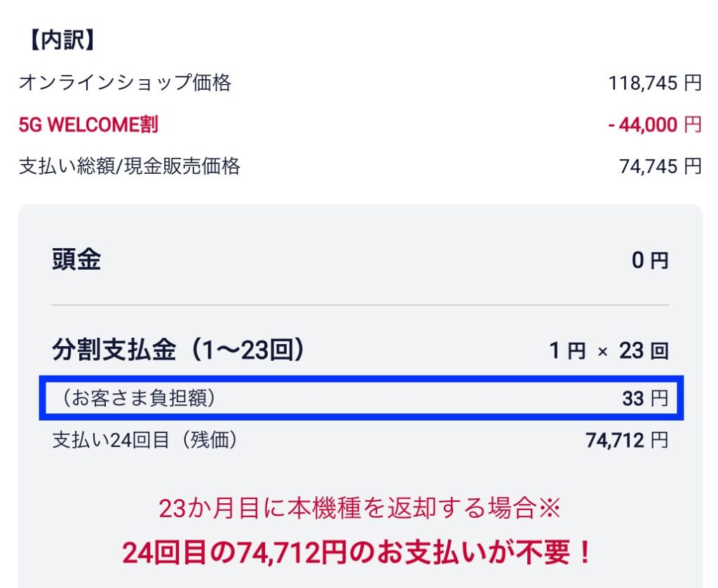
Task: Click the 0 円 down payment value
Action: tap(649, 261)
